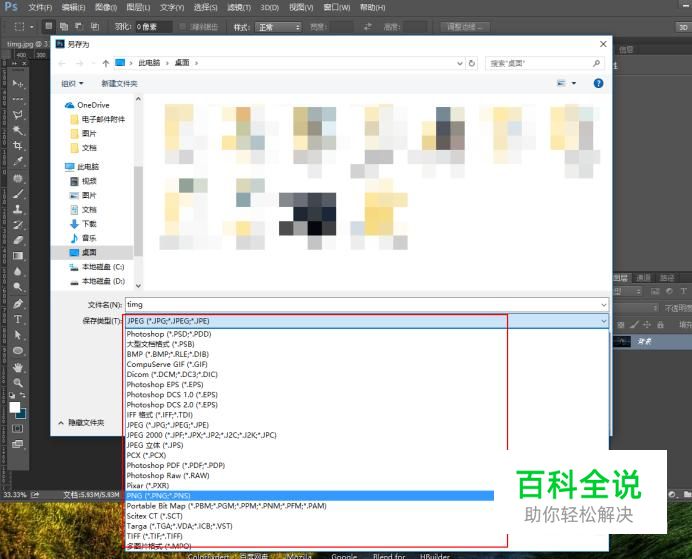Click 新建文件夹 new folder button
Screen dimensions: 692x559
click(119, 83)
